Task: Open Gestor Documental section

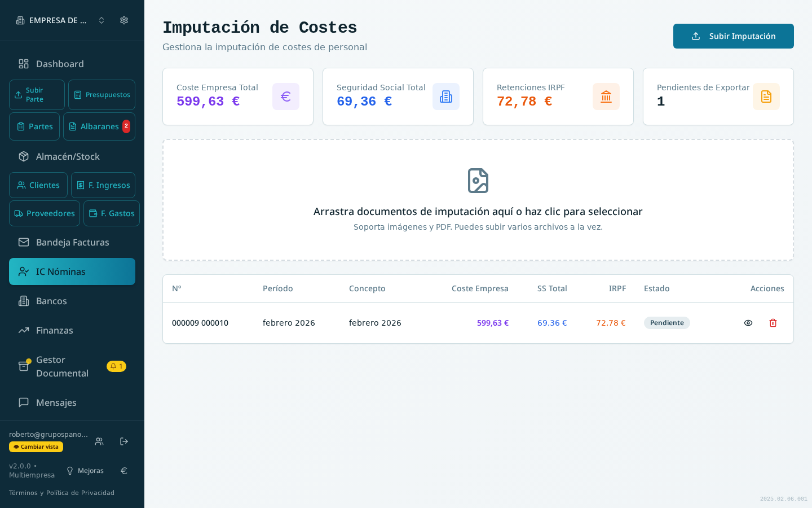Action: pos(72,366)
